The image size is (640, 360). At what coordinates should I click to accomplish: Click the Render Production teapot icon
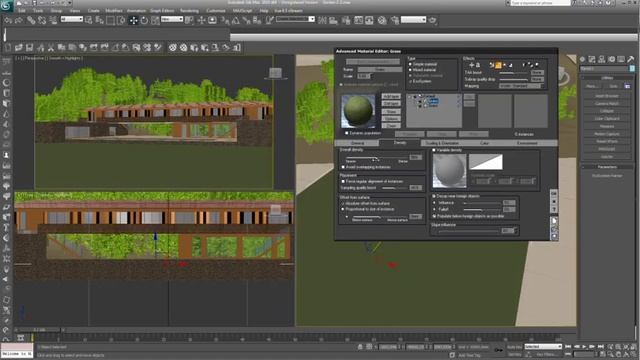coord(433,20)
